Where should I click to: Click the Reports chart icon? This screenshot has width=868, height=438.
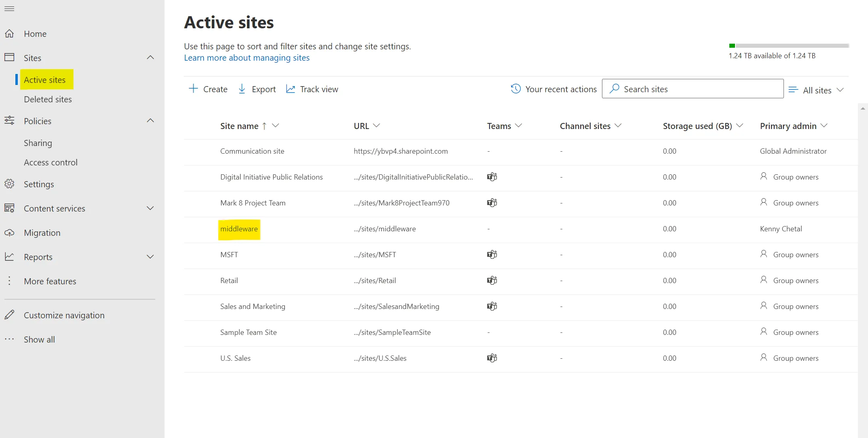pyautogui.click(x=9, y=257)
